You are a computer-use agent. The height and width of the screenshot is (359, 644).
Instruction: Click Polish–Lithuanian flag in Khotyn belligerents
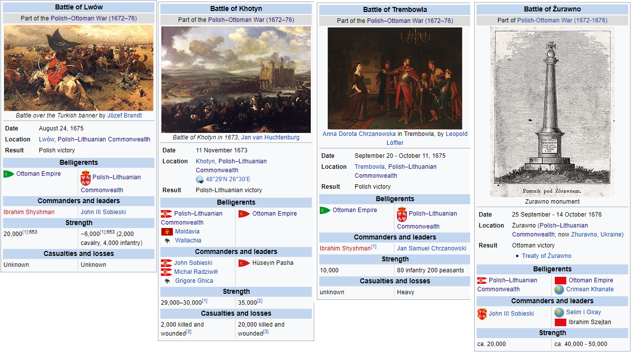tap(166, 214)
